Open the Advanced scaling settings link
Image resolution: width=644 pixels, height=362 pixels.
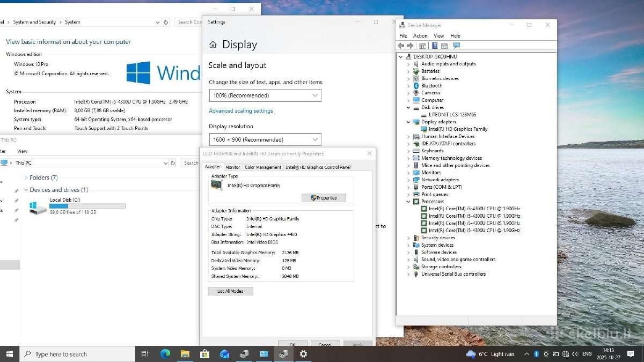pyautogui.click(x=241, y=111)
